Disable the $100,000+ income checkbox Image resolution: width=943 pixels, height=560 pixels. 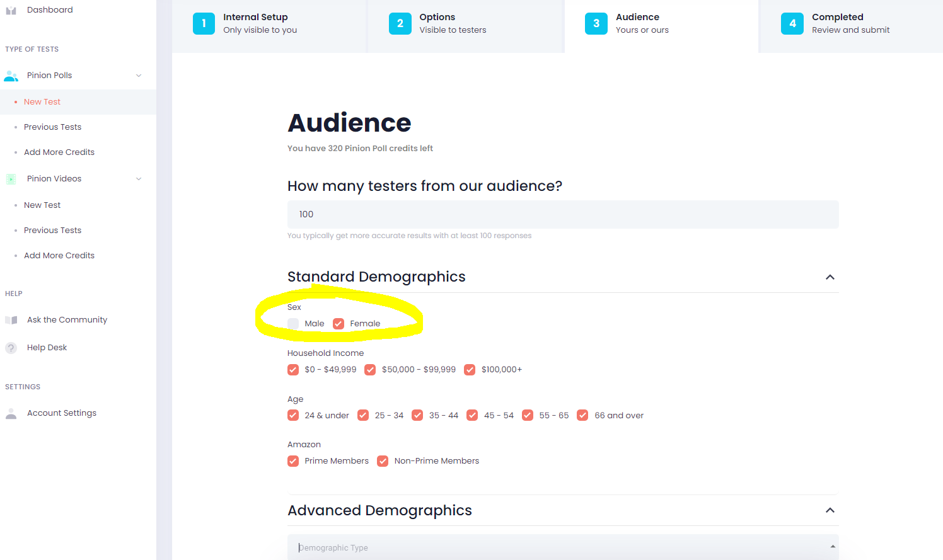coord(470,370)
